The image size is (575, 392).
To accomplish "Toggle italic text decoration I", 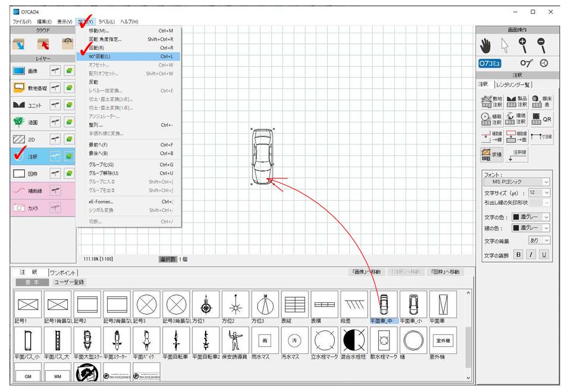I will click(x=531, y=255).
